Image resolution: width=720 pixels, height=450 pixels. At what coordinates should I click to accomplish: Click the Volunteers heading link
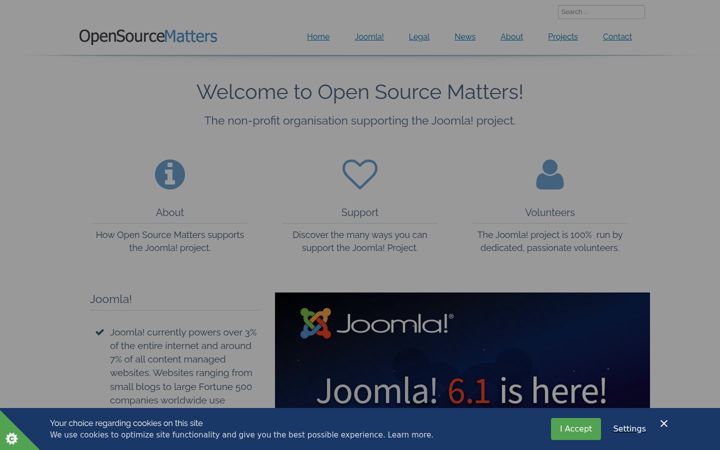(550, 212)
